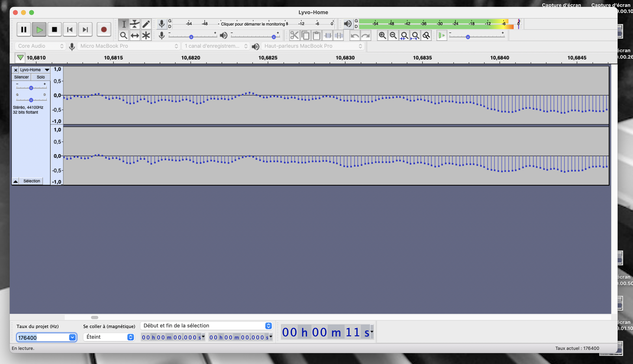Screen dimensions: 633x364
Task: Stop playback with the Stop button
Action: (54, 30)
